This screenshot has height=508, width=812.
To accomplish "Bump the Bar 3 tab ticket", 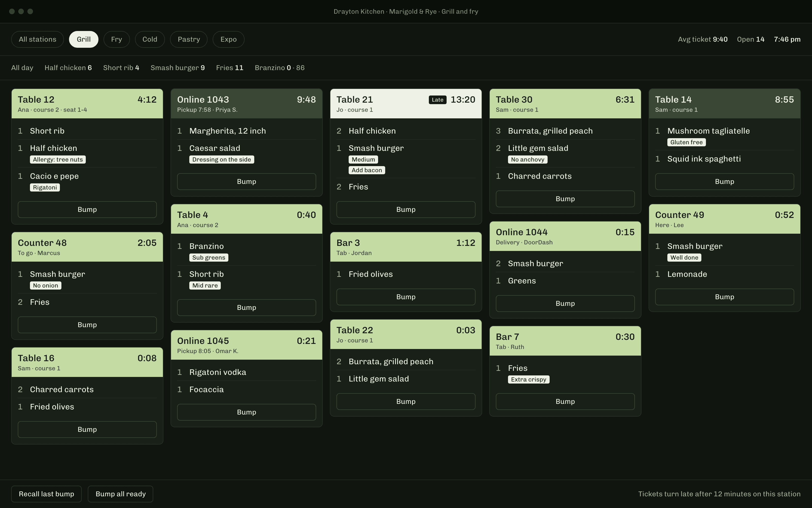I will pos(406,297).
